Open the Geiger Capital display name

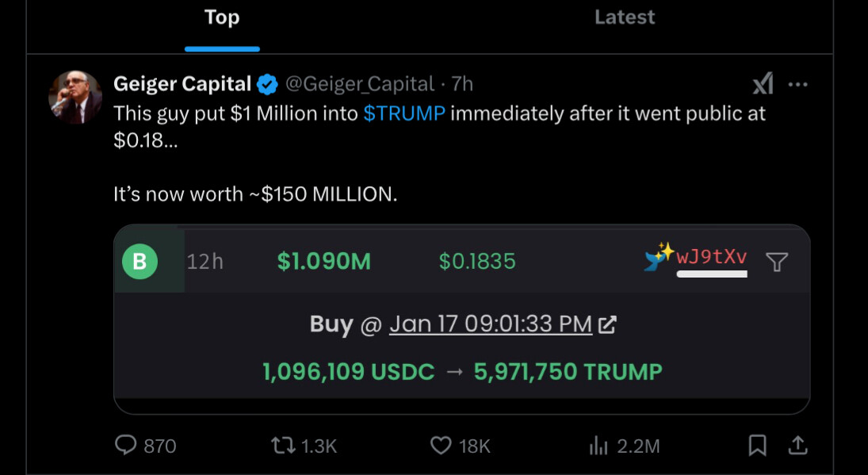(182, 83)
